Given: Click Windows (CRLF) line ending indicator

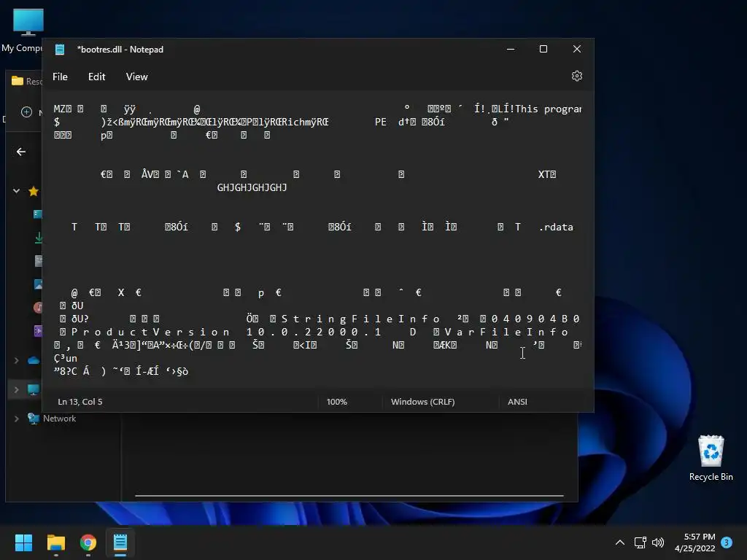Looking at the screenshot, I should 422,402.
